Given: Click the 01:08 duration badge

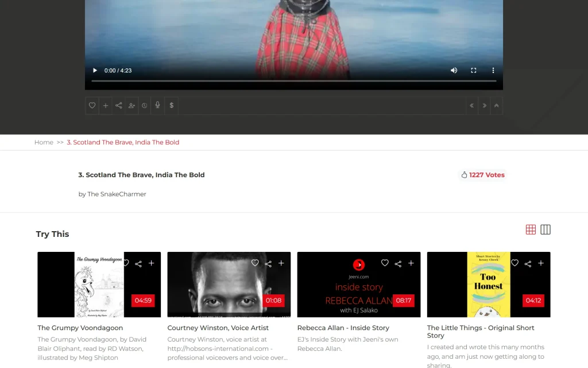Looking at the screenshot, I should 273,300.
